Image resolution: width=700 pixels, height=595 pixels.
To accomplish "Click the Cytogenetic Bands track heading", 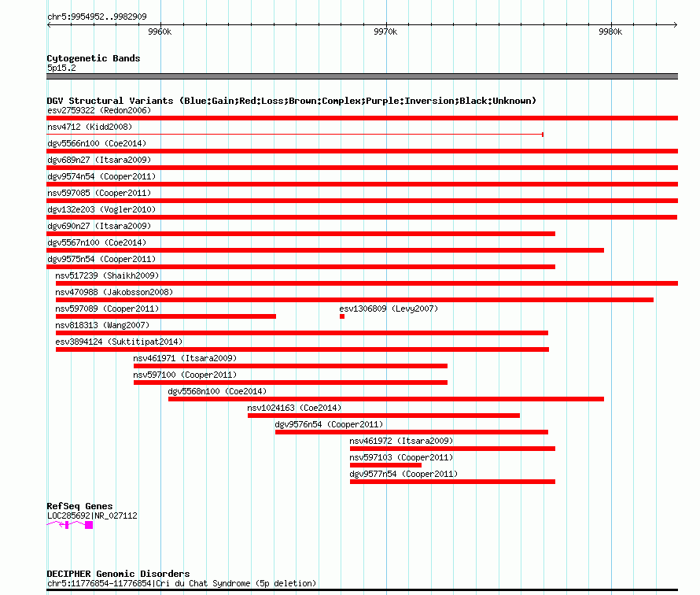I will (x=94, y=58).
